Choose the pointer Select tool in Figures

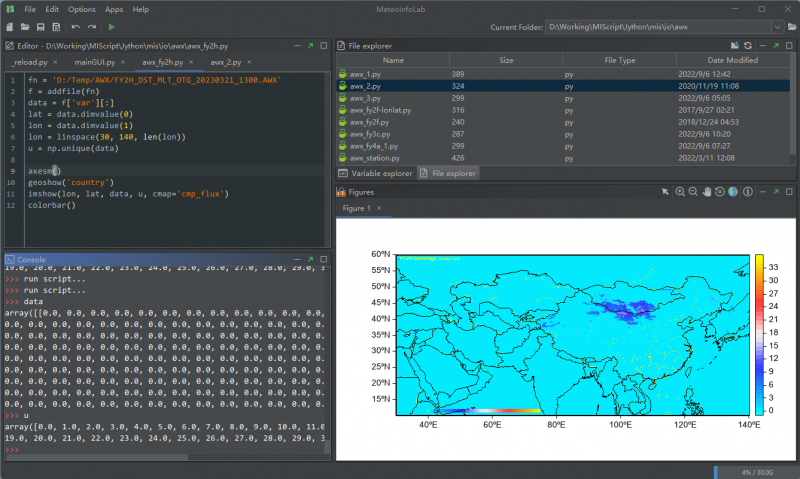[665, 191]
